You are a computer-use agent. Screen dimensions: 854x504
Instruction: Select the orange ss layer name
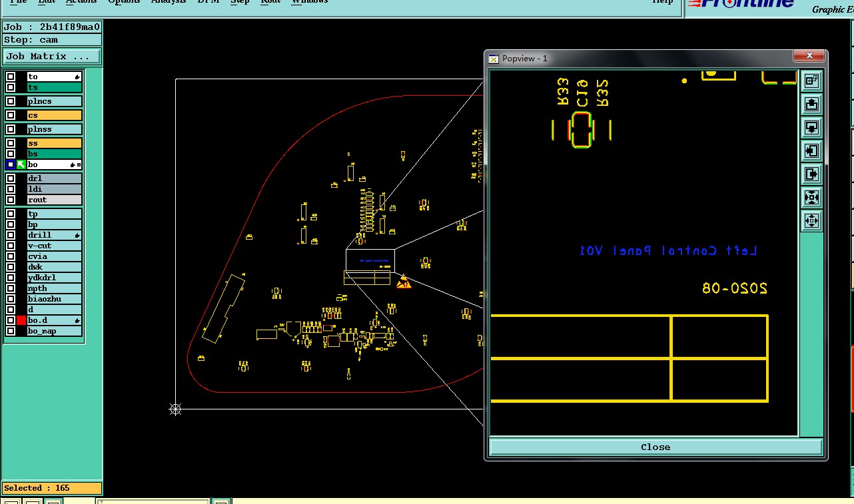(x=54, y=143)
